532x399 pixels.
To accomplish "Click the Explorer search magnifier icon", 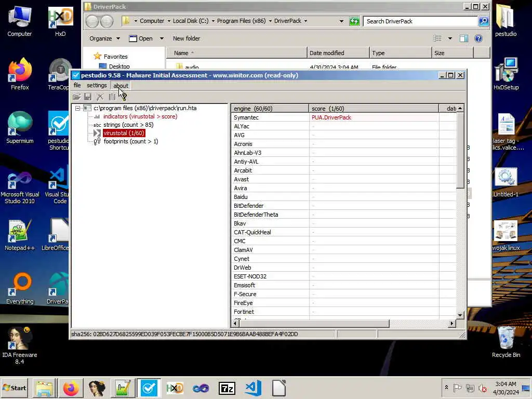I will coord(484,21).
